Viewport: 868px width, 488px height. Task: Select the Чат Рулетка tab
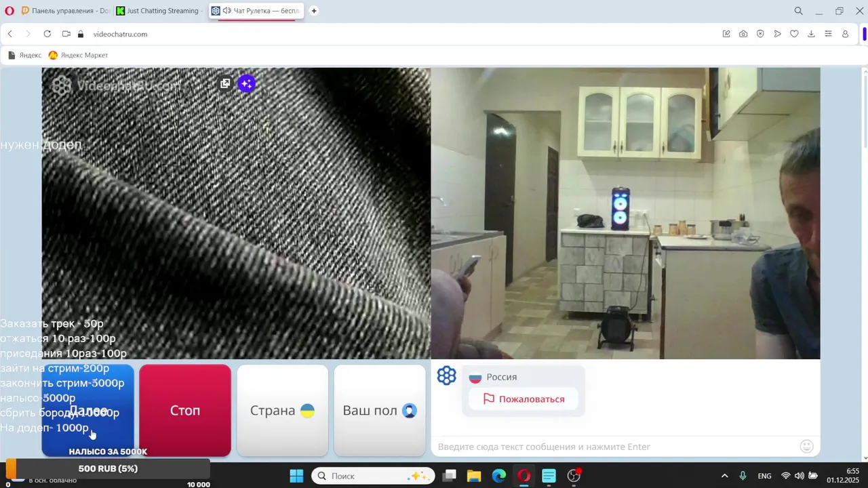tap(256, 11)
